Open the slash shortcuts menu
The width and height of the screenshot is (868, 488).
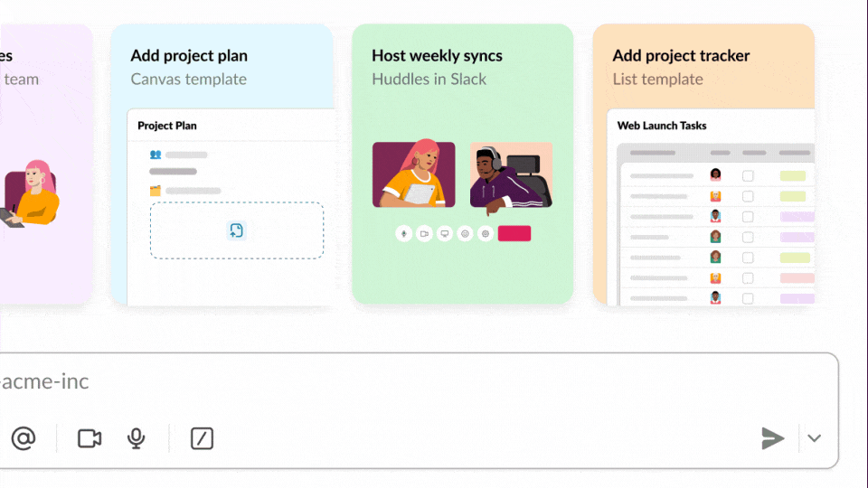pos(202,438)
